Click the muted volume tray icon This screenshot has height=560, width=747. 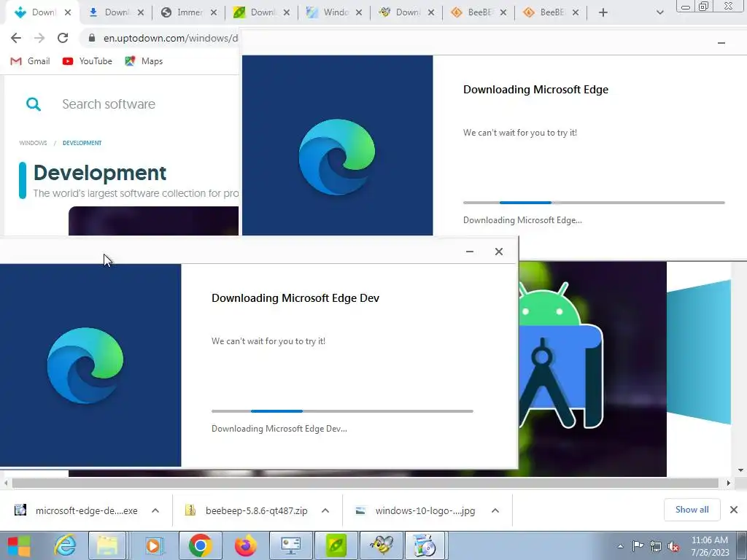[x=673, y=546]
